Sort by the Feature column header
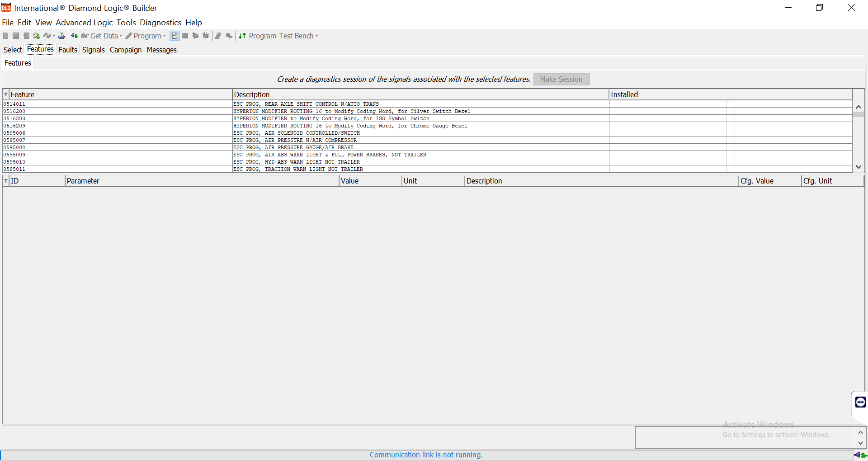 point(120,94)
